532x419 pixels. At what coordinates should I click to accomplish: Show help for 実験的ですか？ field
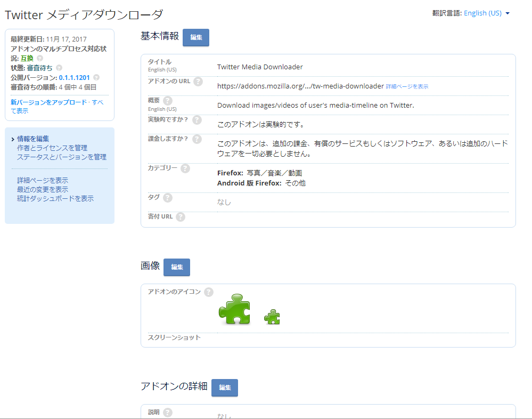tap(197, 120)
